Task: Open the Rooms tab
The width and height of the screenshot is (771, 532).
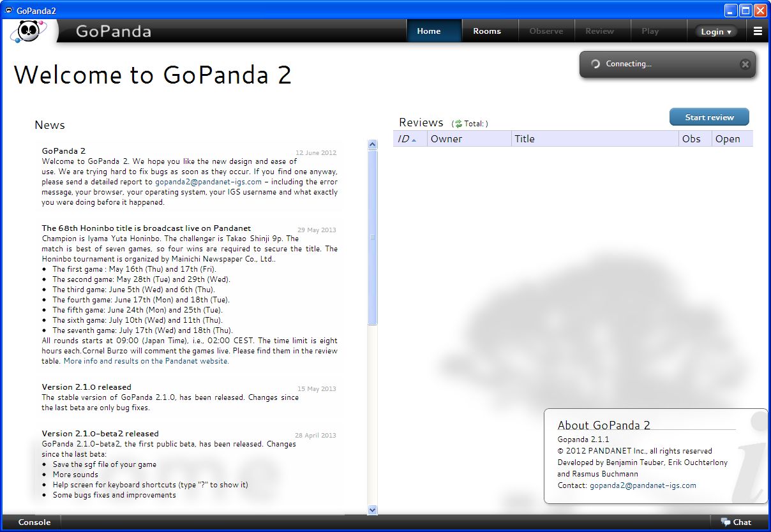Action: click(486, 31)
